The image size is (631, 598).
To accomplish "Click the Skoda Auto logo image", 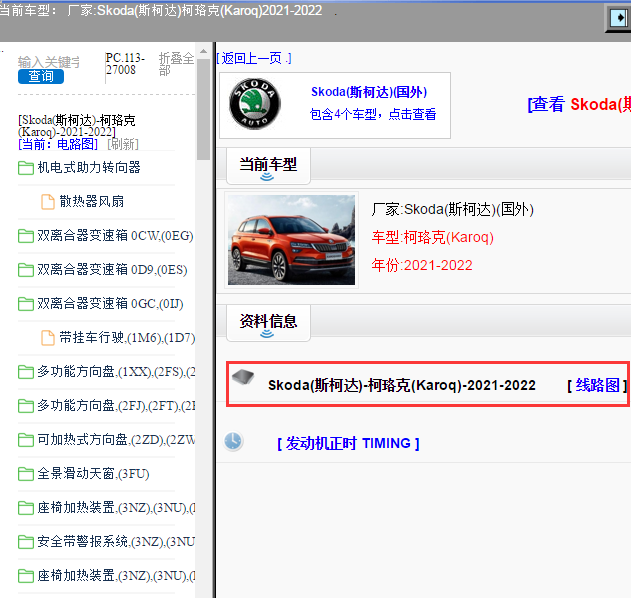I will tap(255, 104).
